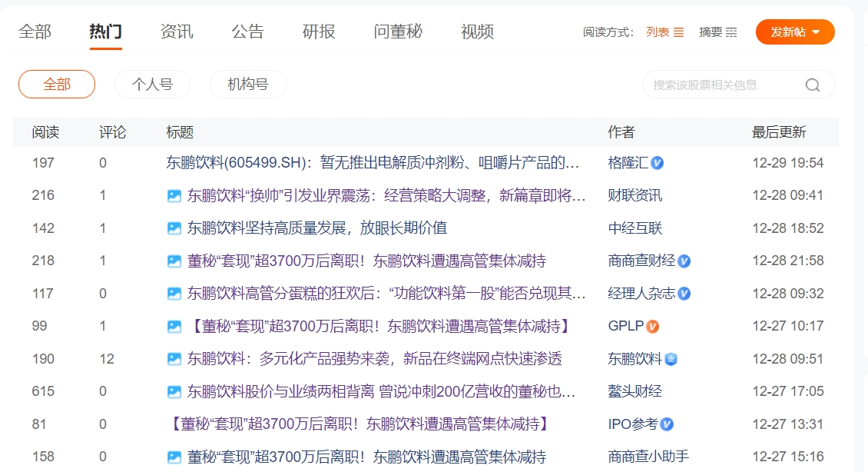The width and height of the screenshot is (868, 472).
Task: View author IPO参考's profile
Action: point(633,424)
